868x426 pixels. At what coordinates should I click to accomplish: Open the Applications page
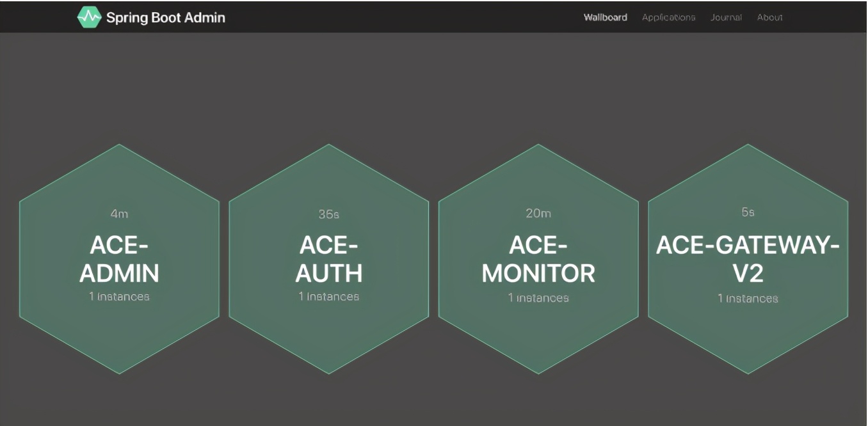click(x=668, y=17)
